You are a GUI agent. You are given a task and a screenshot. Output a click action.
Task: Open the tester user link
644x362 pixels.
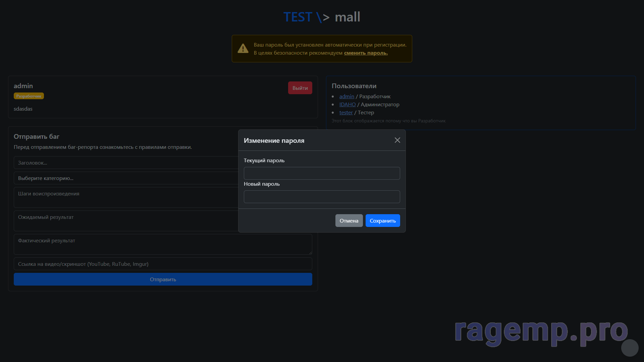(346, 113)
